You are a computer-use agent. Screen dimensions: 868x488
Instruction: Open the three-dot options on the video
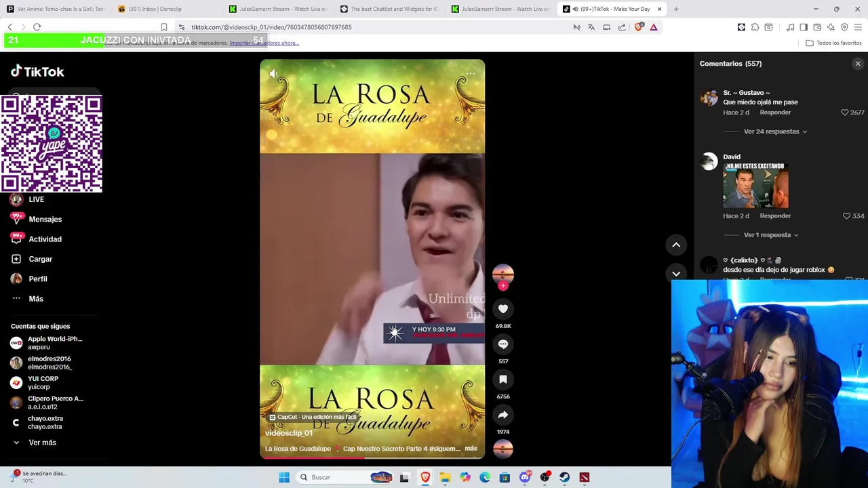(471, 73)
